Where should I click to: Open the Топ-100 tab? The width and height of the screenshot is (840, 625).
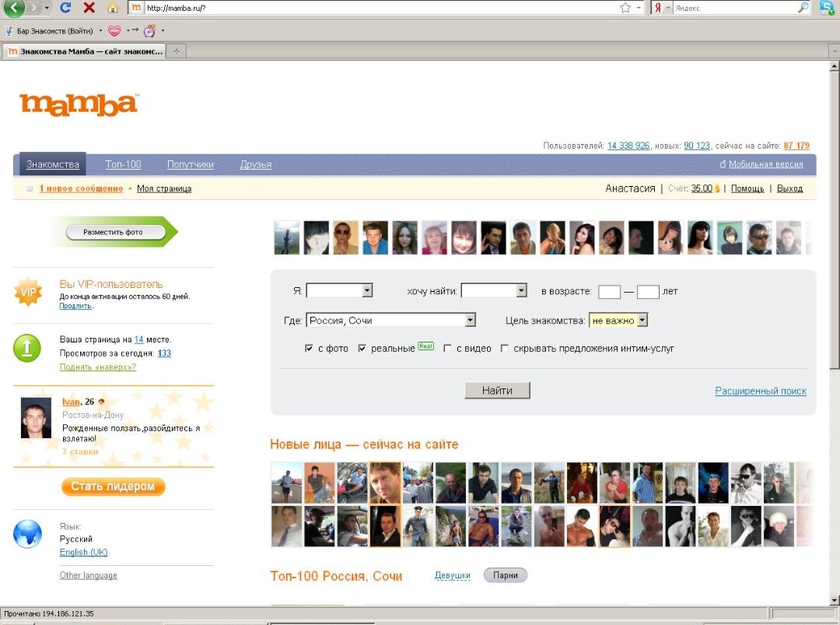(123, 164)
